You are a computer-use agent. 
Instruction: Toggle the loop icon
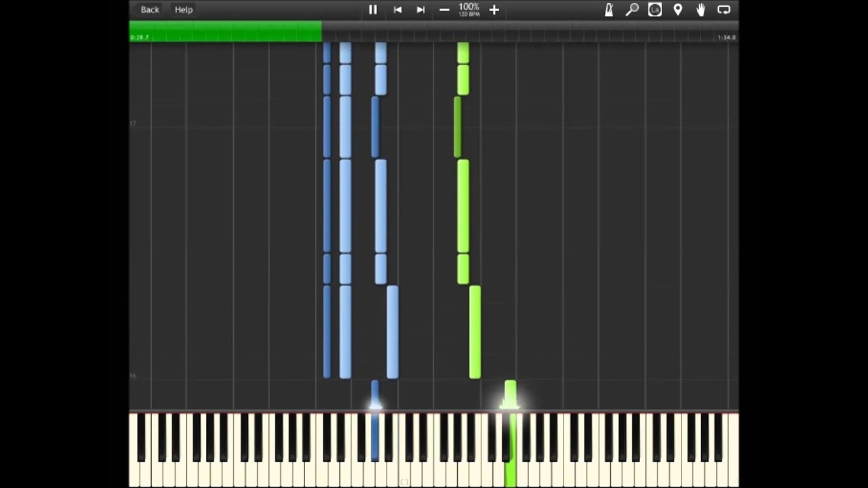point(724,9)
